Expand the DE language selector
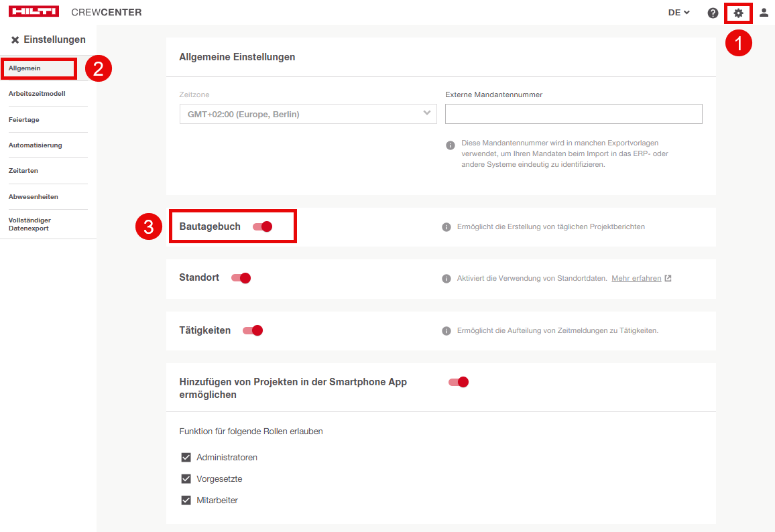The height and width of the screenshot is (532, 775). coord(678,13)
